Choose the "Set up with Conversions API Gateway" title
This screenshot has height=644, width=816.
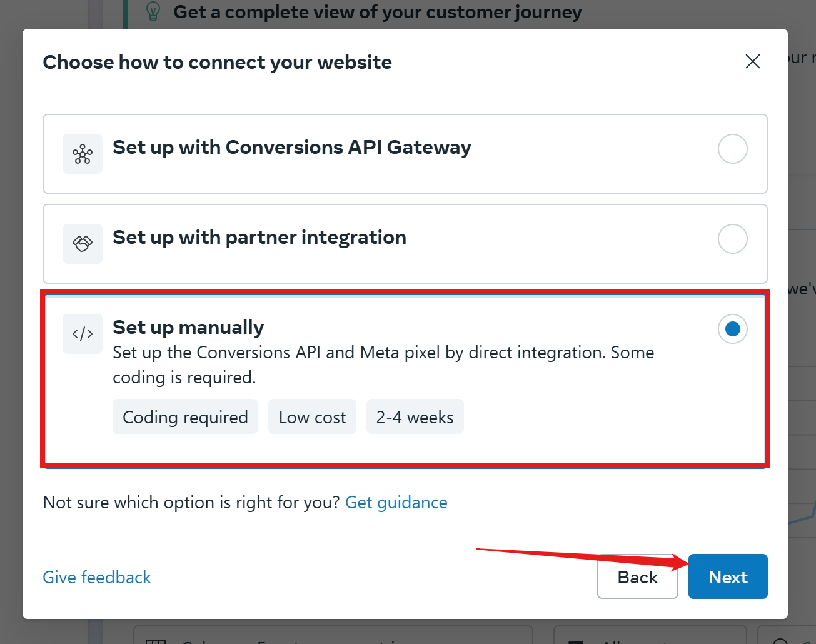coord(291,148)
